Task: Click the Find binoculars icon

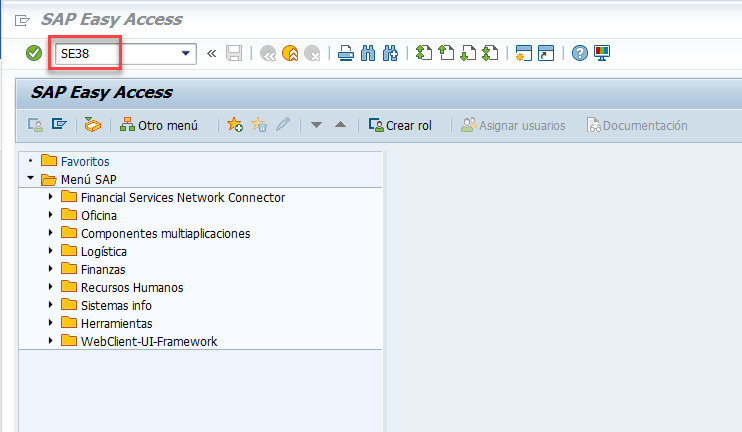Action: [x=368, y=53]
